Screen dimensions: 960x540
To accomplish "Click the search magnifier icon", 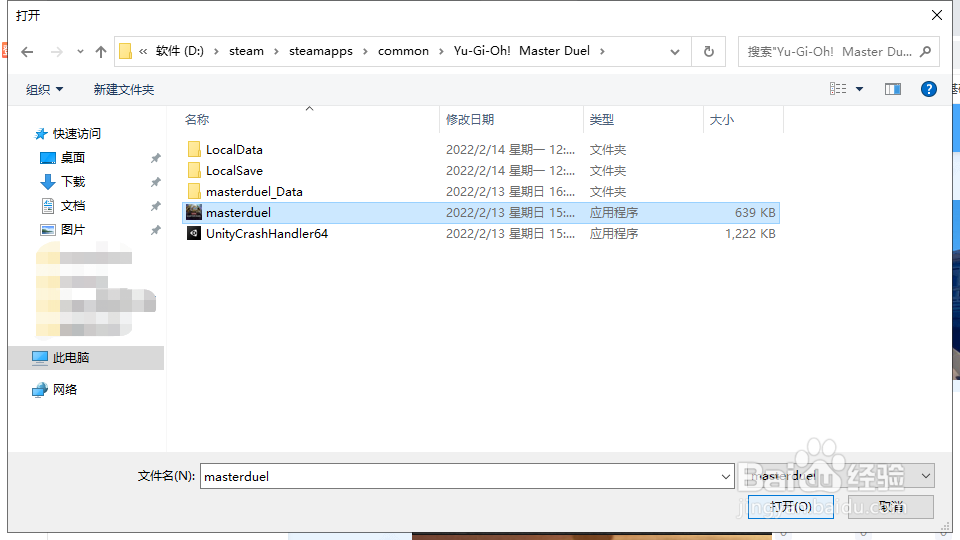I will tap(926, 51).
